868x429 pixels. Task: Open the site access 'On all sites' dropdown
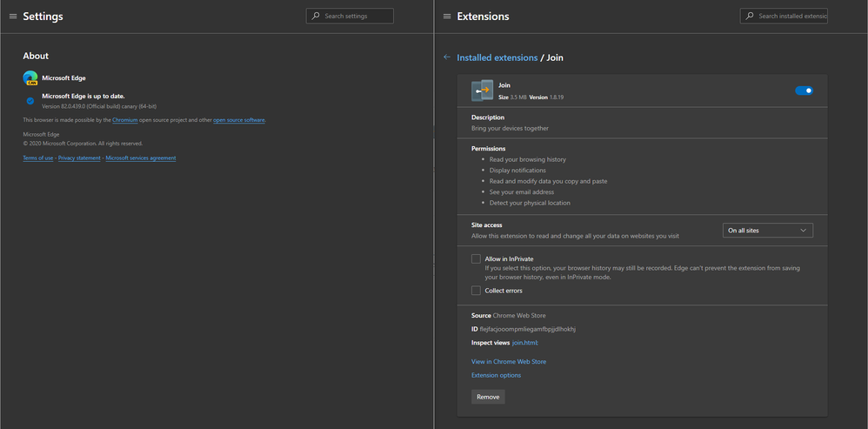coord(768,231)
